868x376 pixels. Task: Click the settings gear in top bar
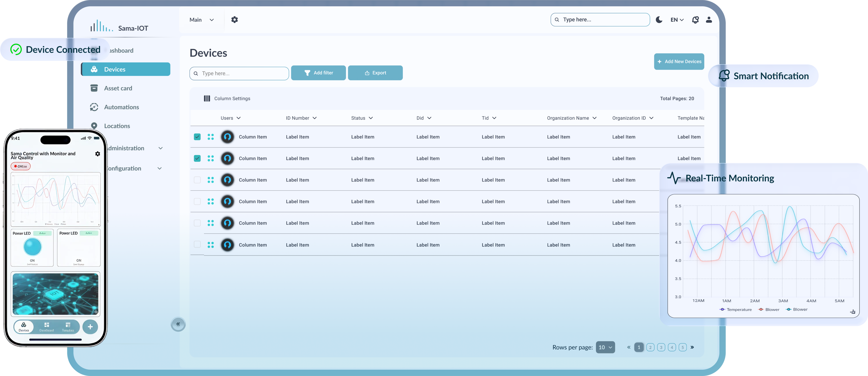(234, 20)
